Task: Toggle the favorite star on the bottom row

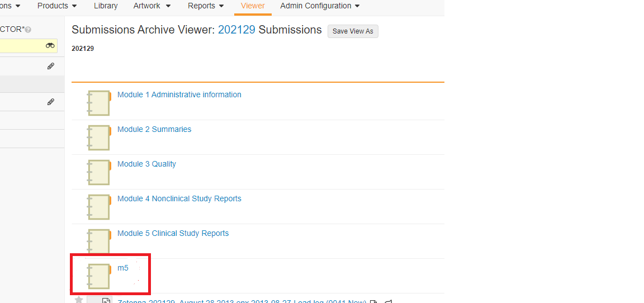Action: pos(79,300)
